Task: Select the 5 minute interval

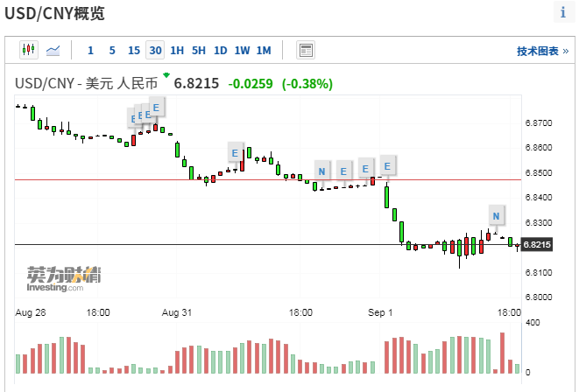Action: (112, 50)
